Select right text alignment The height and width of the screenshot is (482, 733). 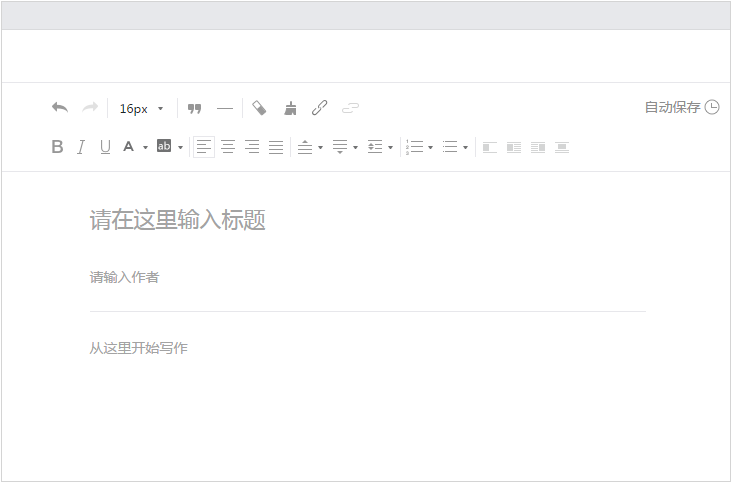252,147
